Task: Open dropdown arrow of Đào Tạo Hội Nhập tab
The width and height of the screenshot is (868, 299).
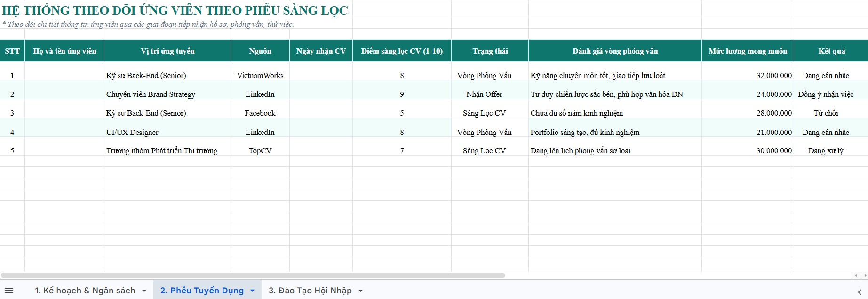Action: click(x=361, y=291)
